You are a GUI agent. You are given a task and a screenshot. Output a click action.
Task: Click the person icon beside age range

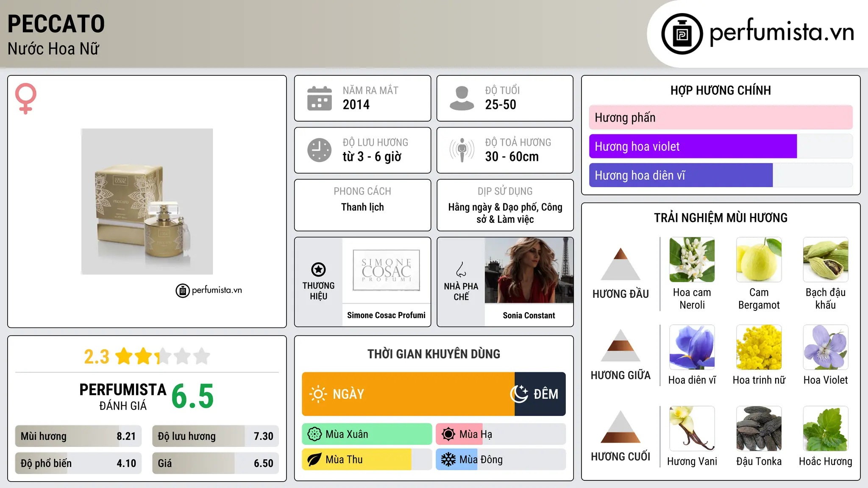(x=462, y=98)
